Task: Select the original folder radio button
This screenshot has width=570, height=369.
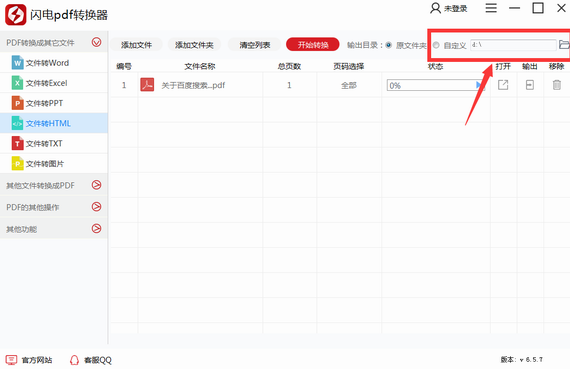Action: click(x=389, y=45)
